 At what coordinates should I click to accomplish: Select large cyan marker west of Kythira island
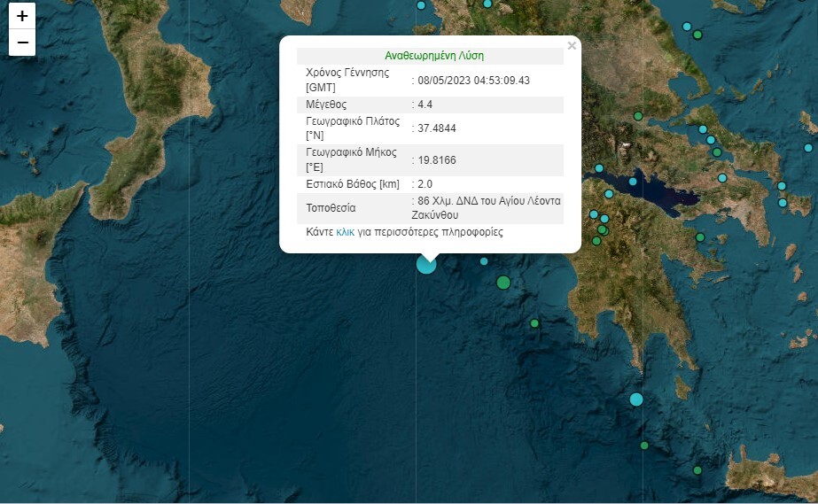point(636,399)
